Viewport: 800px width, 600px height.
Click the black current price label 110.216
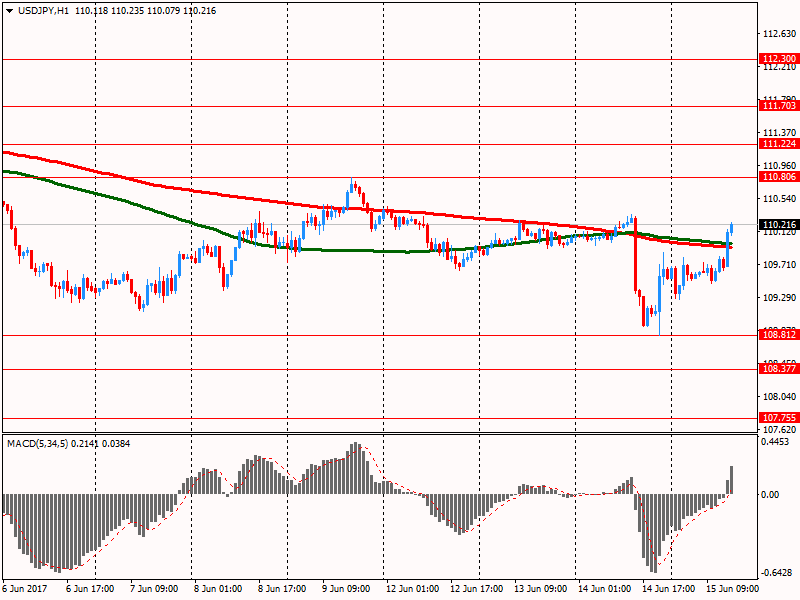pos(779,225)
